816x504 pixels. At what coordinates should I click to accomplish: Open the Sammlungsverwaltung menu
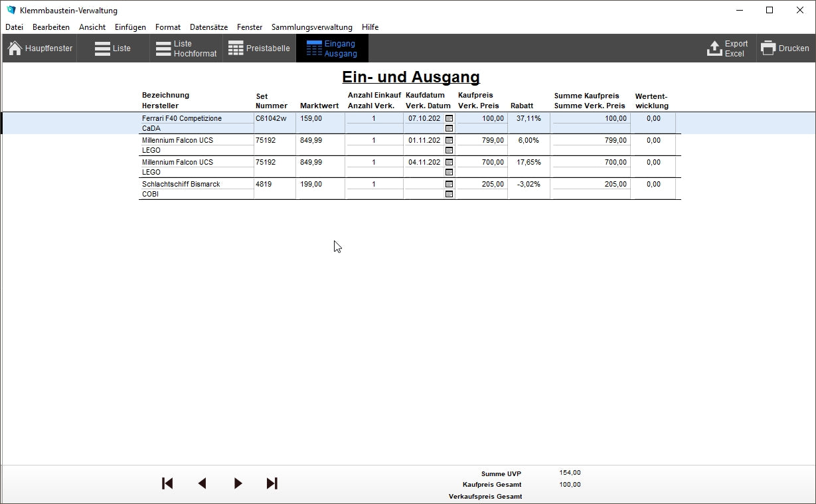[311, 27]
